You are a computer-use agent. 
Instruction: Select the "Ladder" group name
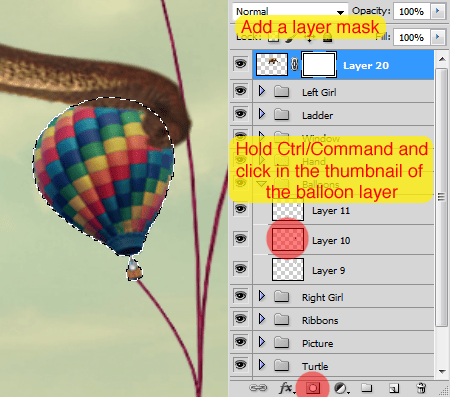(x=317, y=116)
